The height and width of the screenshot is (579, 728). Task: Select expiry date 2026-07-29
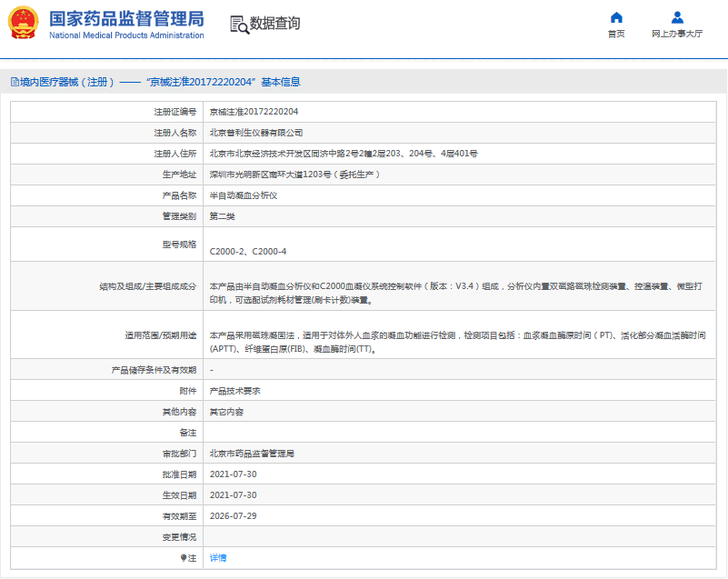(233, 516)
